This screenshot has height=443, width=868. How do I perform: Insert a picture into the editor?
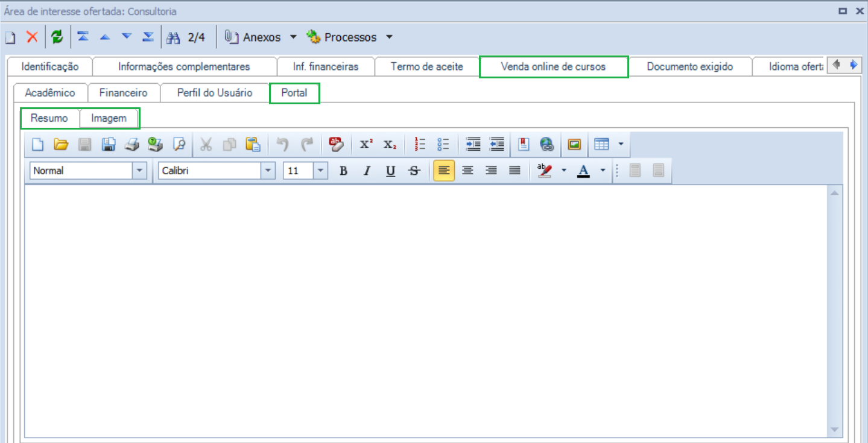(574, 144)
